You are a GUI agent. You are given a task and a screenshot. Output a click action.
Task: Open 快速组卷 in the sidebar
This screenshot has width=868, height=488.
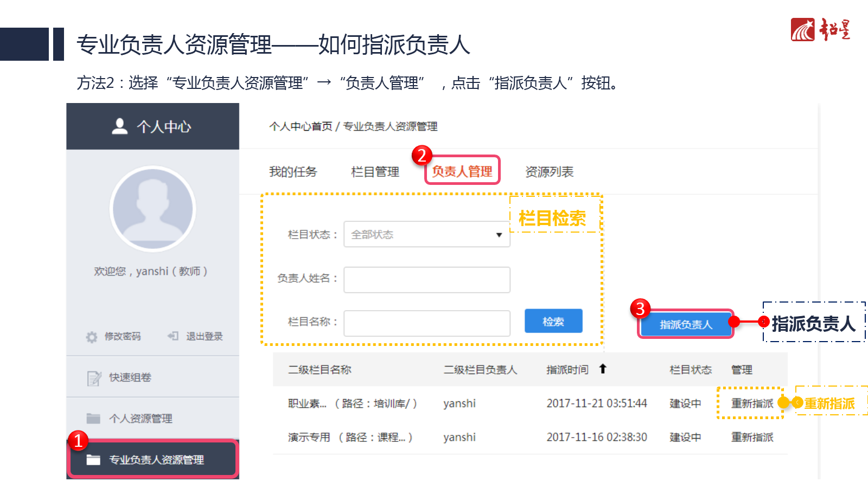coord(152,377)
